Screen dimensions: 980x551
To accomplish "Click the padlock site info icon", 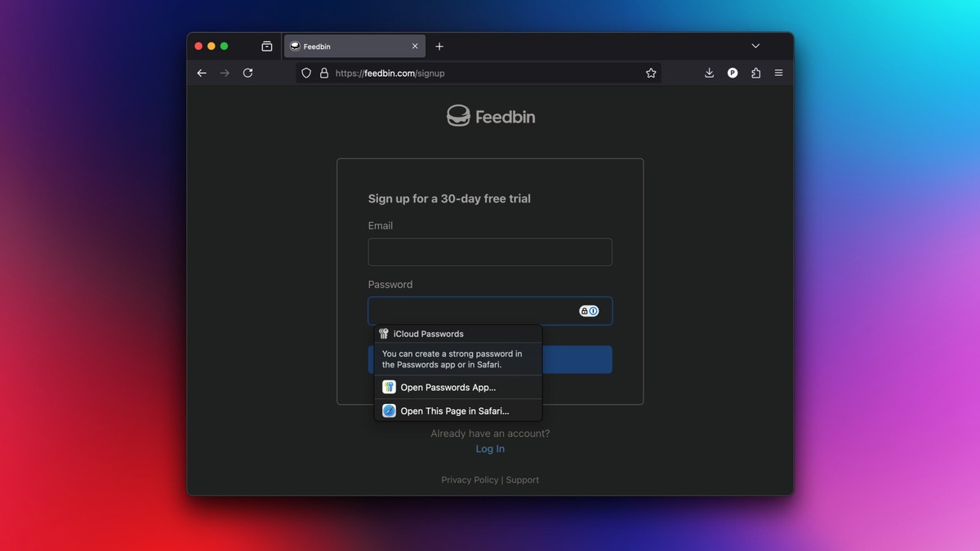I will (x=324, y=73).
